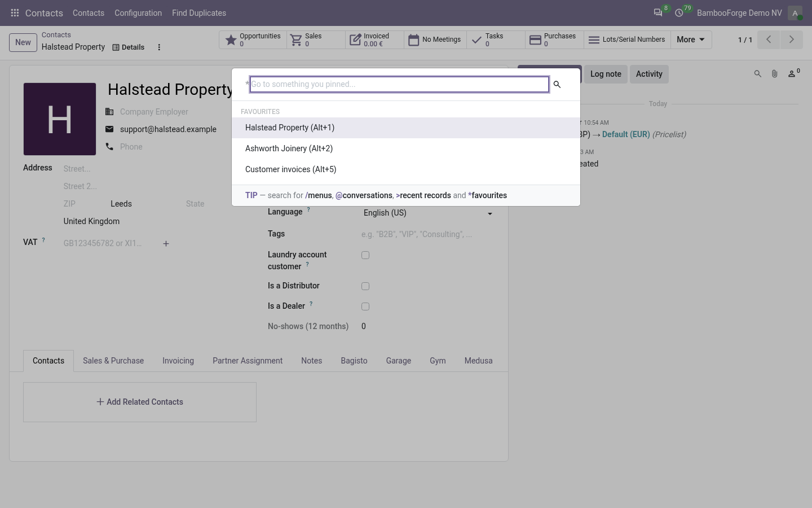Open the Purchases card stat button
The height and width of the screenshot is (508, 812).
tap(555, 40)
